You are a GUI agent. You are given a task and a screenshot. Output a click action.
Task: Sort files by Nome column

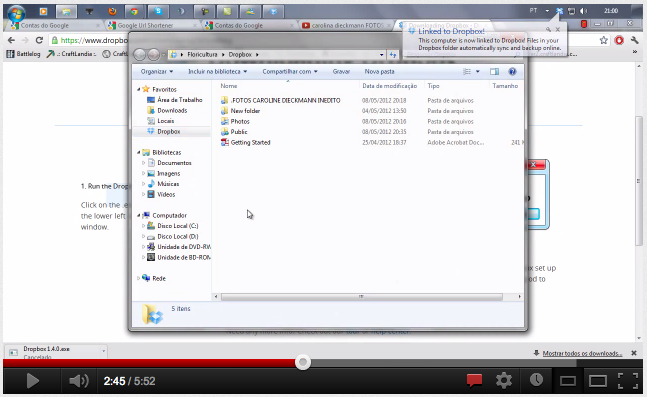click(x=229, y=86)
